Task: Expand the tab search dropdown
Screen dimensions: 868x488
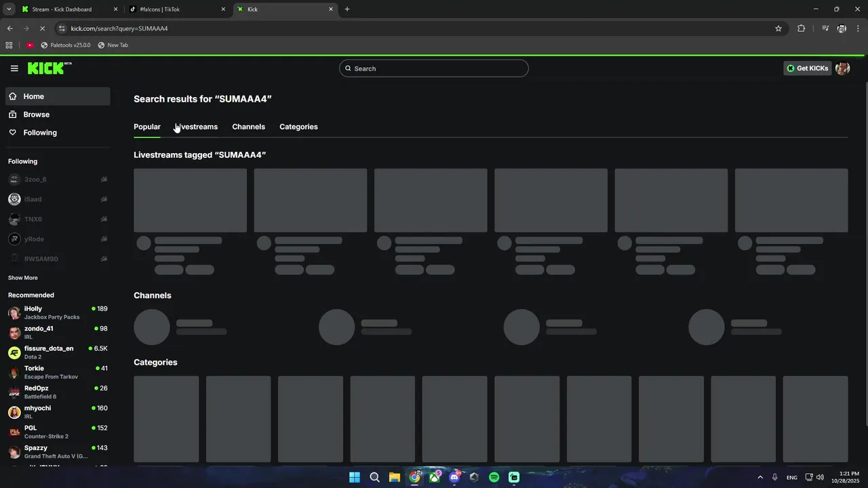Action: tap(9, 9)
